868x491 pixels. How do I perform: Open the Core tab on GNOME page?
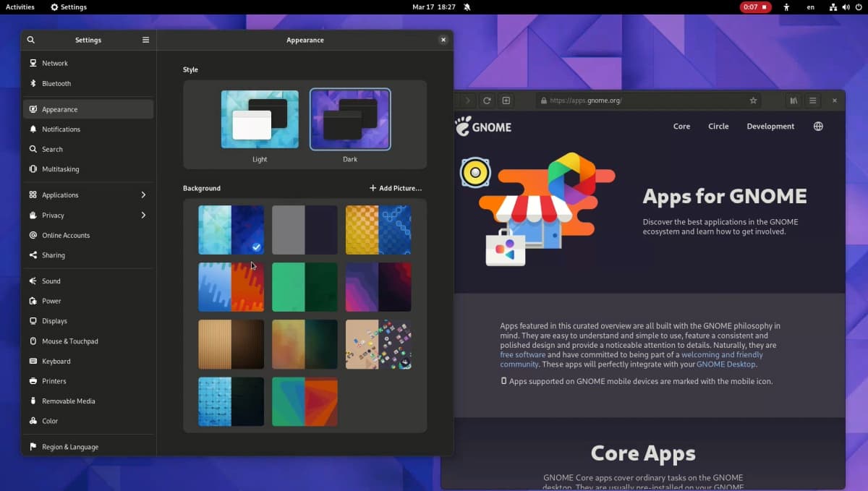pos(681,126)
